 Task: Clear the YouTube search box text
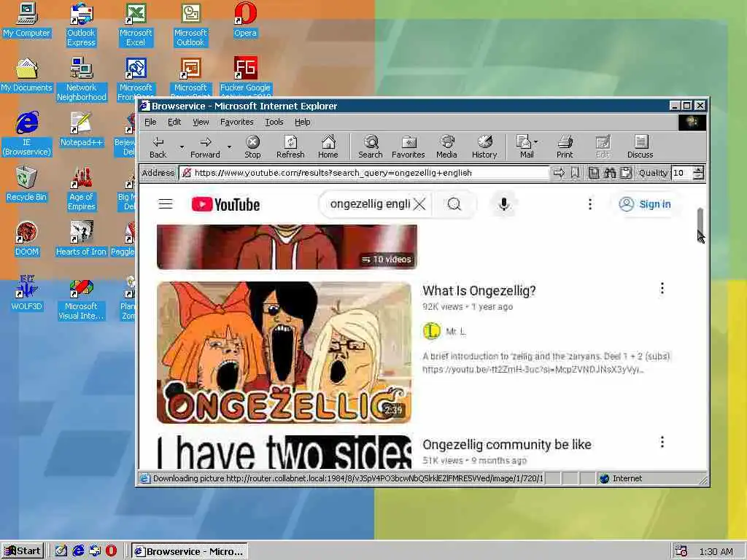tap(419, 204)
